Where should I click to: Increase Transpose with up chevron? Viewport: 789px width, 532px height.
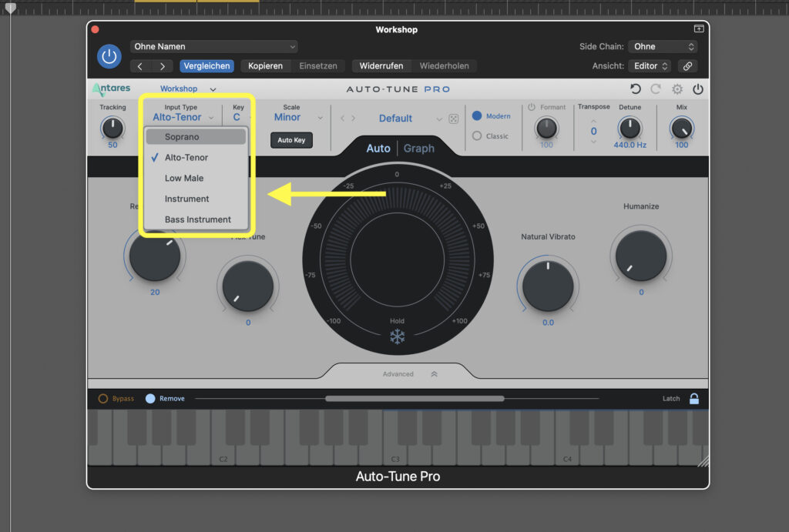click(x=594, y=121)
